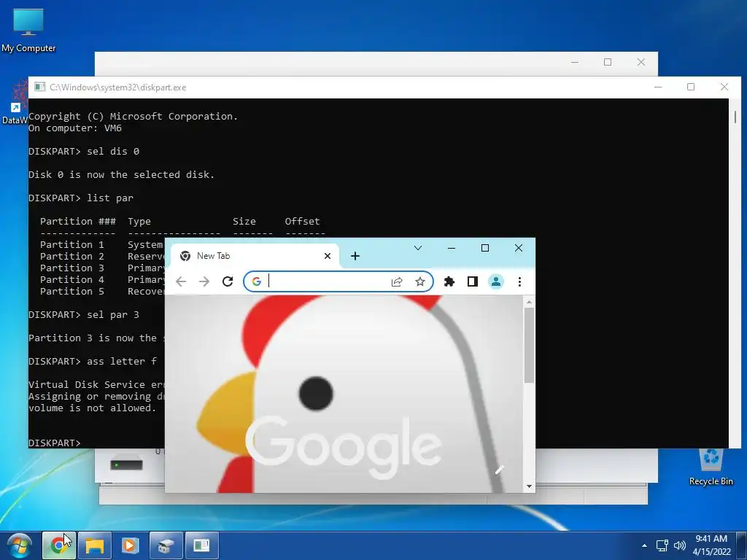Screen dimensions: 747x560
Task: Click the 'ass letter f' command line
Action: (93, 362)
